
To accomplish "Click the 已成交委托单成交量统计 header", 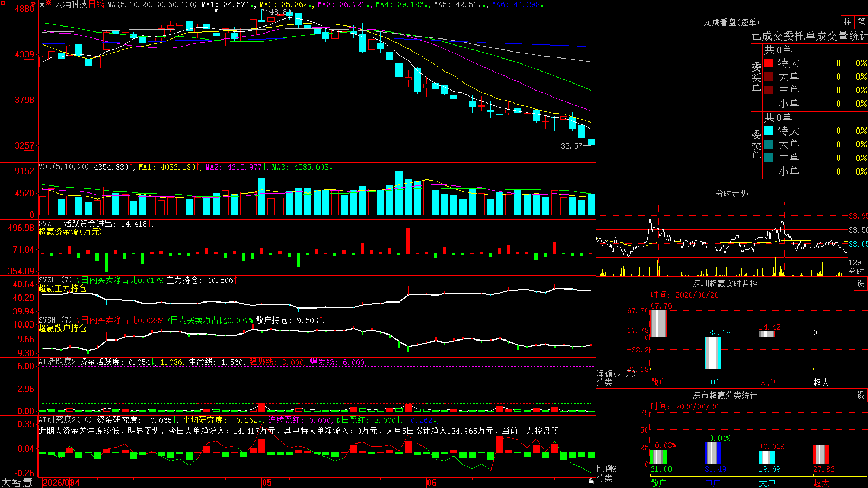I will click(809, 36).
